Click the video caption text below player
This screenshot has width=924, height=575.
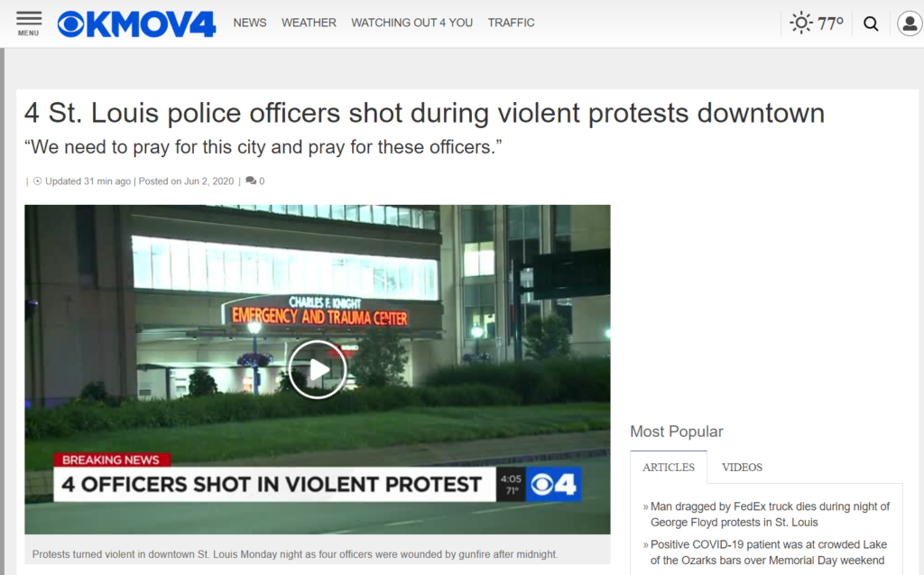[295, 554]
